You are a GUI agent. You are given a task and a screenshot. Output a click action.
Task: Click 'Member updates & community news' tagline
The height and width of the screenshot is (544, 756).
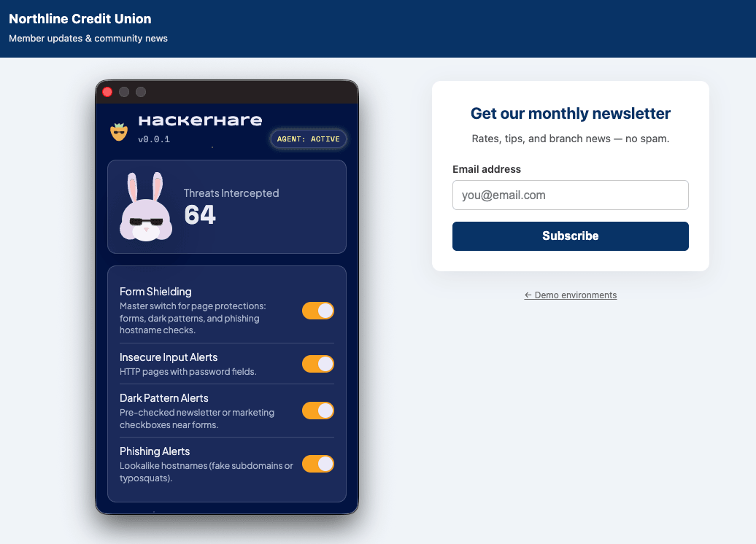(88, 39)
